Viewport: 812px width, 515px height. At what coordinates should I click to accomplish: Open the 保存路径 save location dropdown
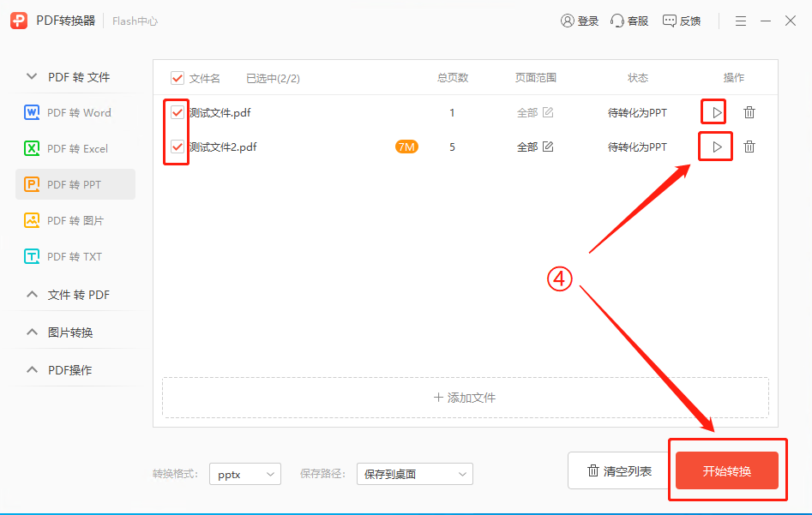[414, 474]
